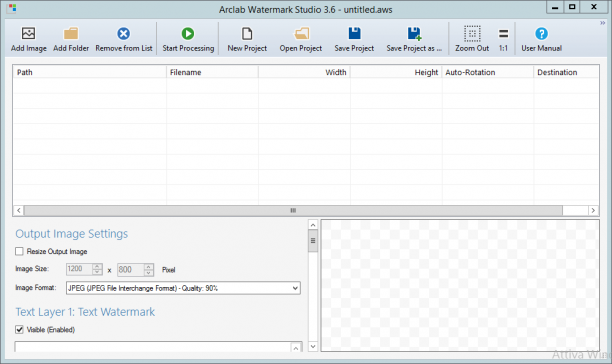Click the watermark text input field

(153, 347)
